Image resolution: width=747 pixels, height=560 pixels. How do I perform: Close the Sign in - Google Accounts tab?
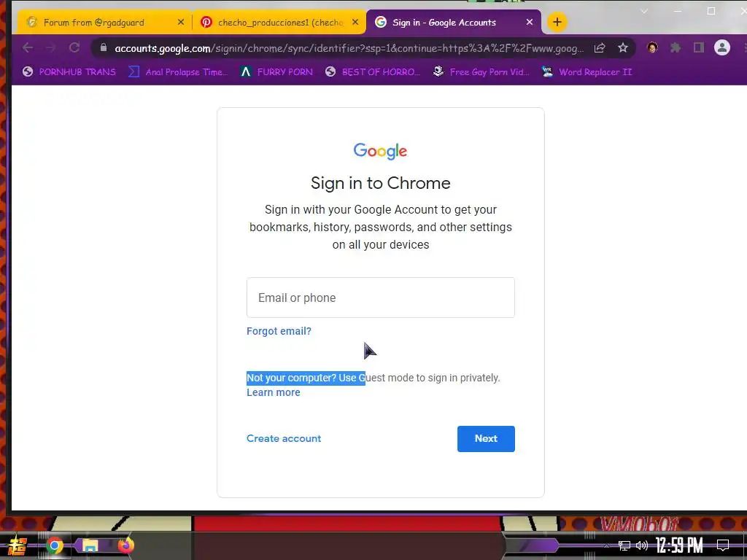pos(530,23)
